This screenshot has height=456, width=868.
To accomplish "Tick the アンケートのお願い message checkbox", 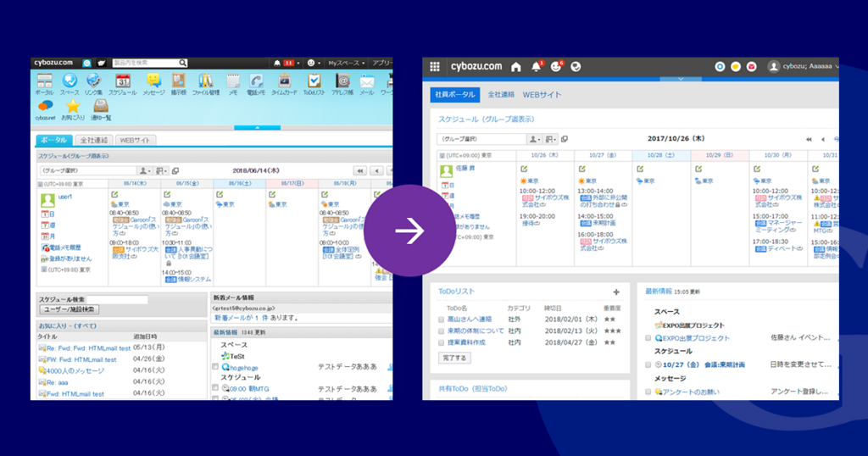I will 648,392.
